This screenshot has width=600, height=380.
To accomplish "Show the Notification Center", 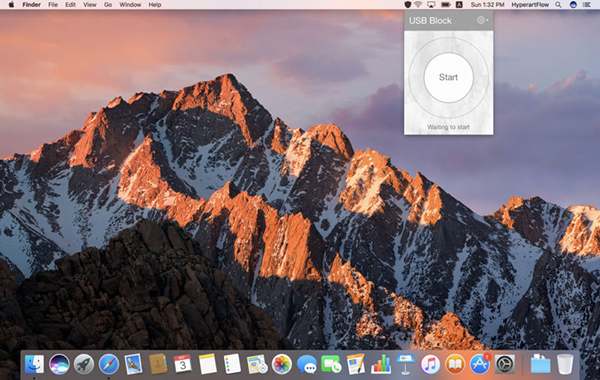I will pyautogui.click(x=587, y=5).
